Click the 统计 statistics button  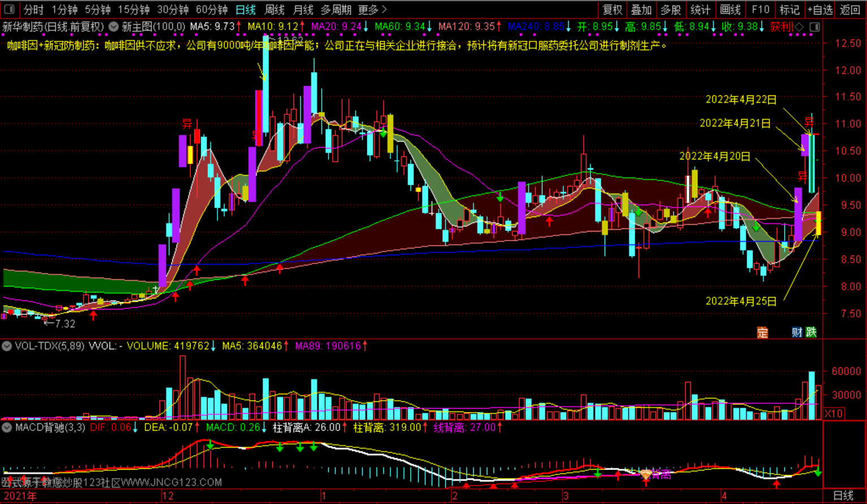click(700, 10)
